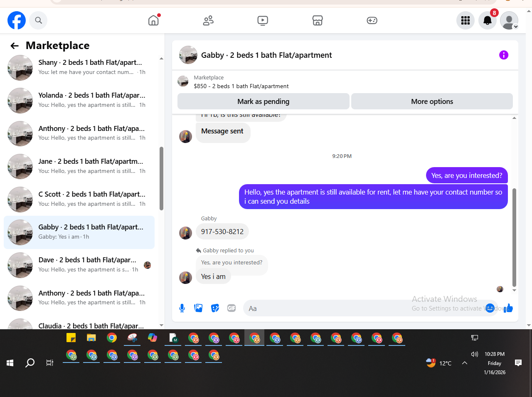Open the account profile dropdown
This screenshot has width=532, height=397.
click(x=509, y=20)
